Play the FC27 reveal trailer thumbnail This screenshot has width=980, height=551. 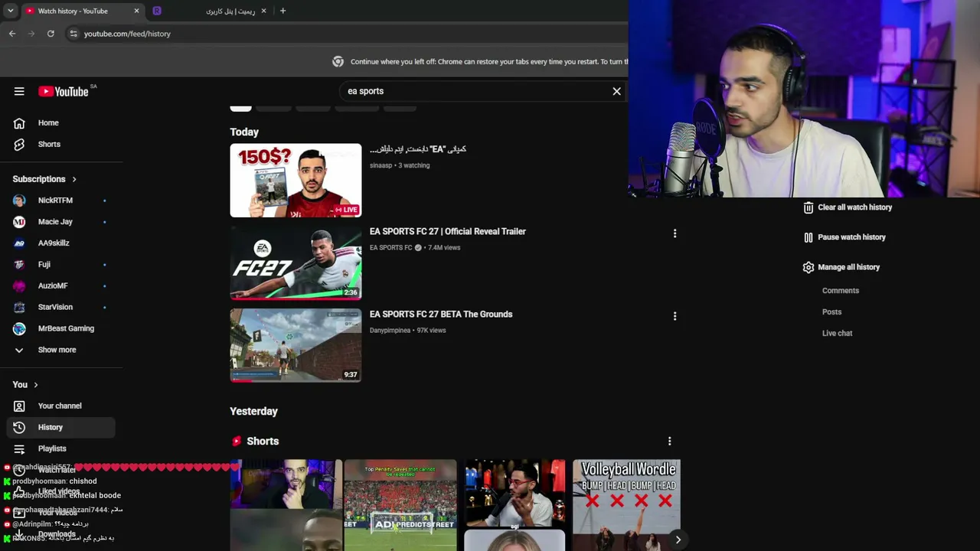pos(296,263)
